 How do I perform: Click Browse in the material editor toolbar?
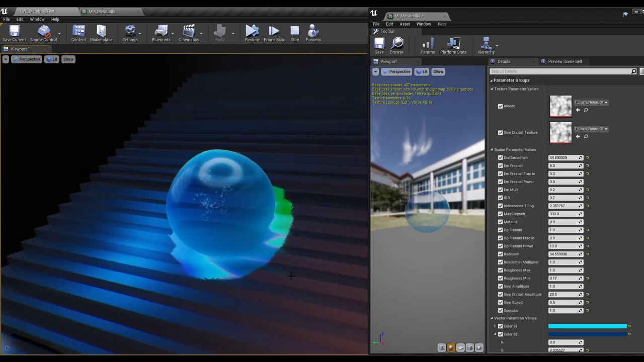pyautogui.click(x=397, y=46)
